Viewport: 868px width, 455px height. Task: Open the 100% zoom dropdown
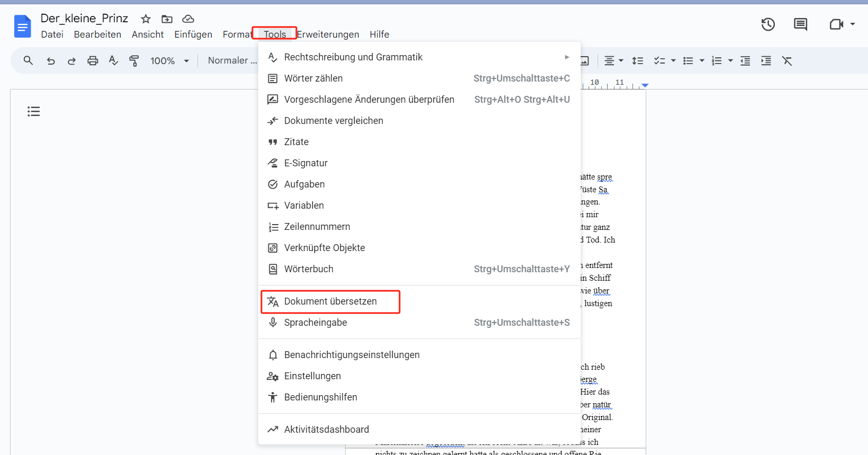click(169, 61)
